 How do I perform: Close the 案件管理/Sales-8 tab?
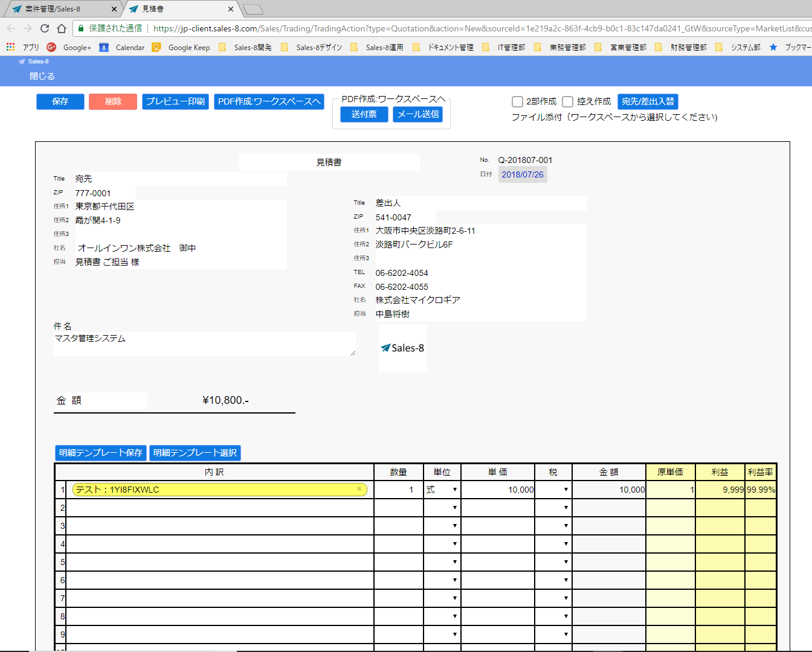(x=114, y=9)
